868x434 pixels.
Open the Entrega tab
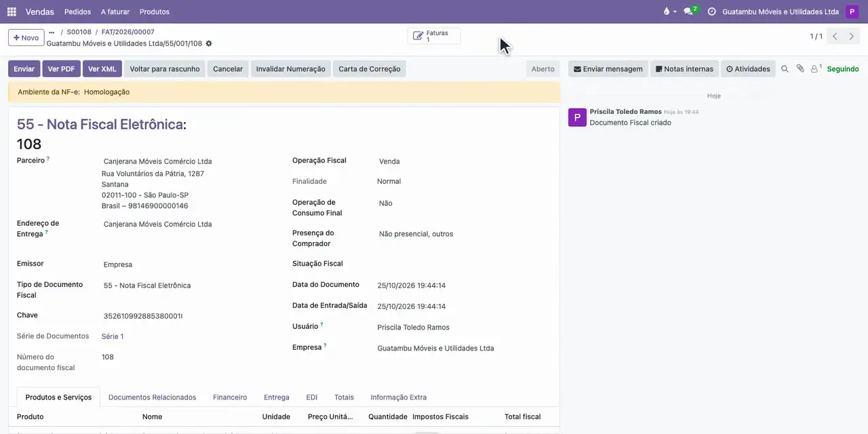pyautogui.click(x=277, y=397)
